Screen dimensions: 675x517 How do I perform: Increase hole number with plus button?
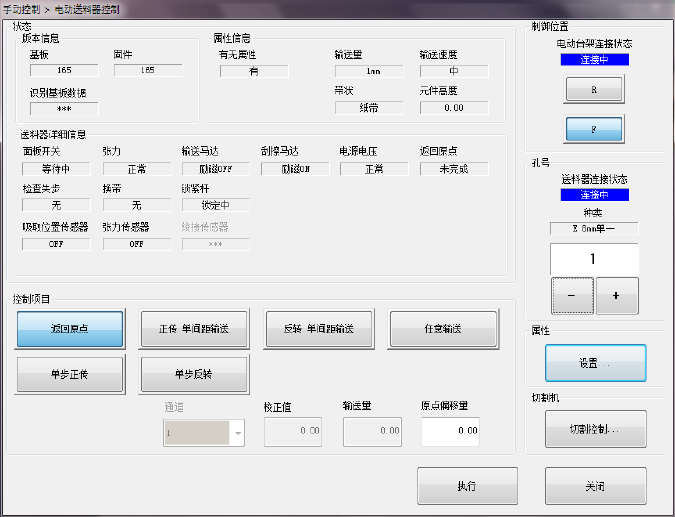tap(617, 296)
